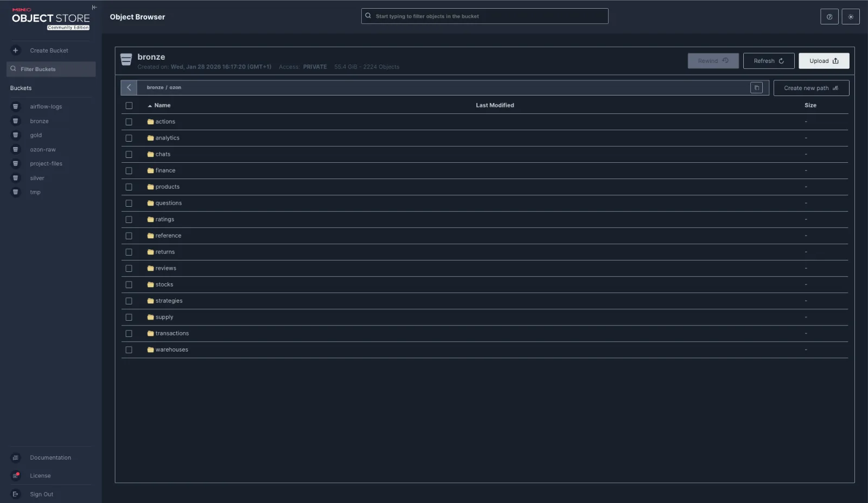Check the box for the transactions folder
The image size is (868, 503).
click(x=129, y=333)
